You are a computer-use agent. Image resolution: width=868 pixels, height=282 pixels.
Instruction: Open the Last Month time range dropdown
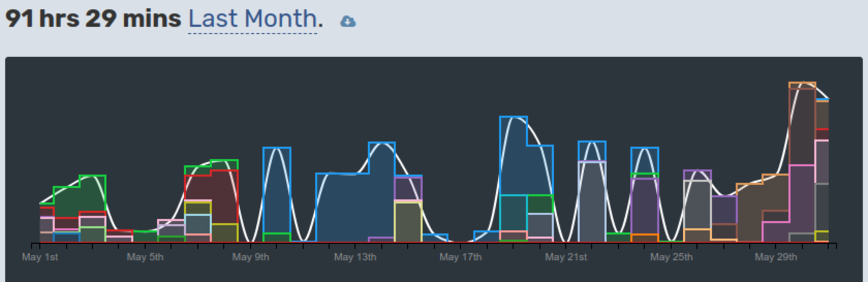coord(253,19)
